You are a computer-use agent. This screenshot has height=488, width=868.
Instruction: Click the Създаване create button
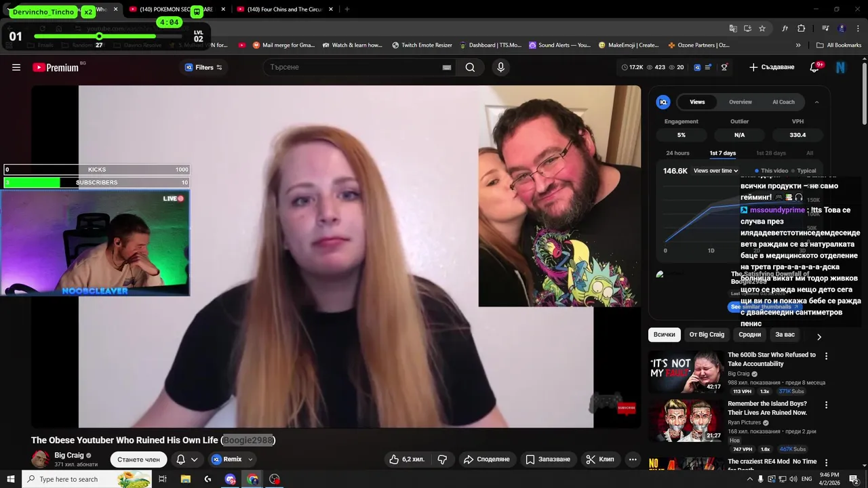[772, 67]
